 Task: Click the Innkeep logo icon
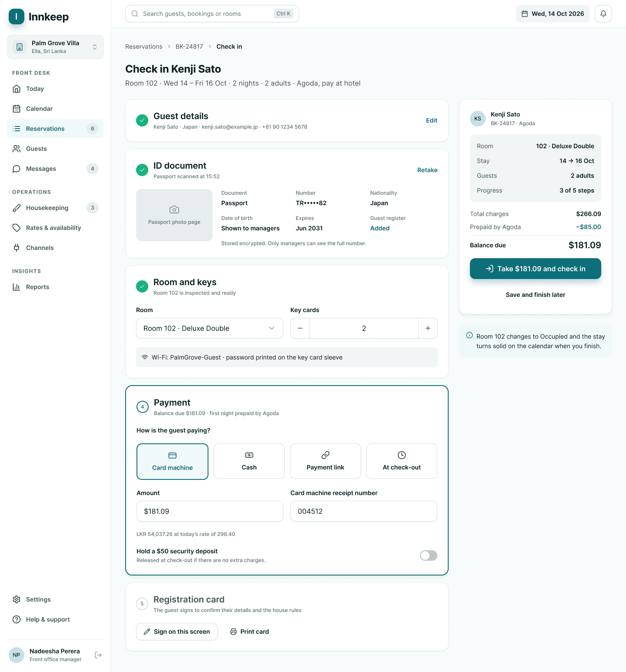click(17, 17)
